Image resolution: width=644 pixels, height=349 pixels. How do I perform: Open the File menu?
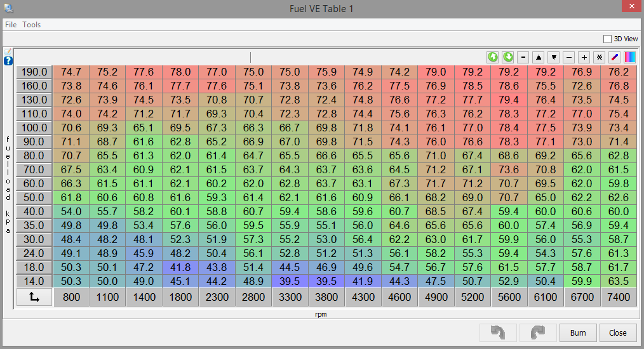pyautogui.click(x=11, y=25)
